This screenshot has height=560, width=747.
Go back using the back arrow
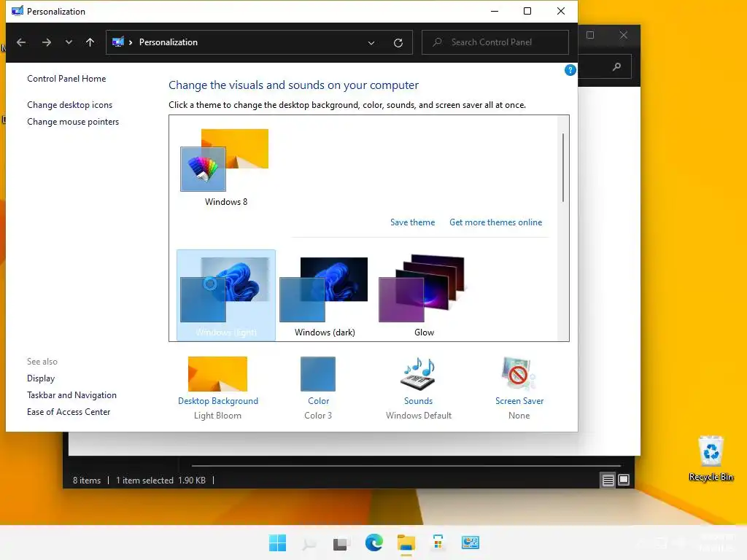point(21,42)
